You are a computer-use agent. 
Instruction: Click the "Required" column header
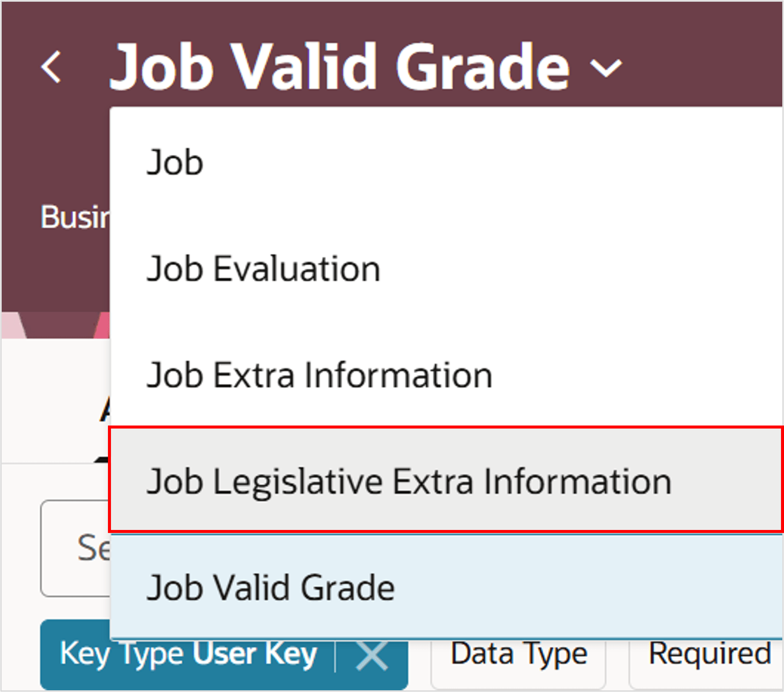[710, 654]
